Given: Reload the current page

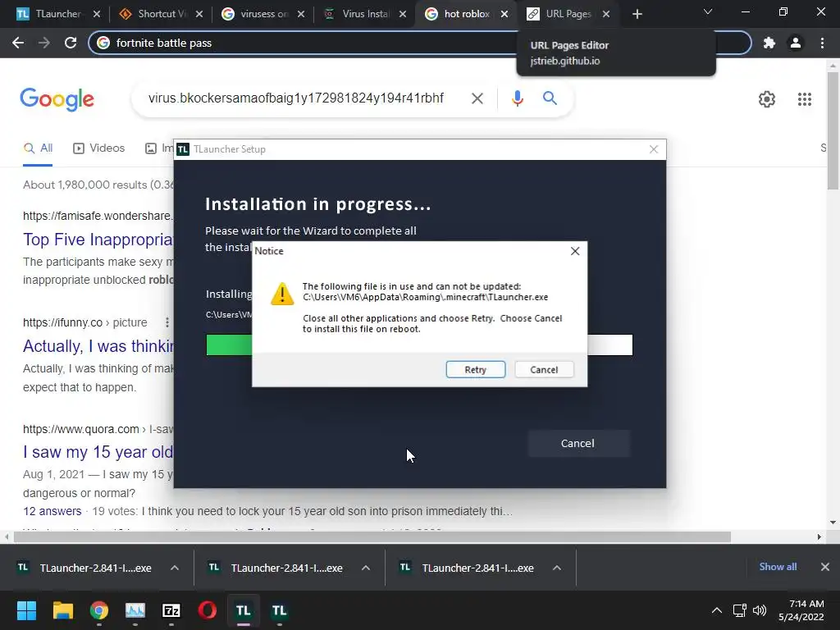Looking at the screenshot, I should click(71, 43).
